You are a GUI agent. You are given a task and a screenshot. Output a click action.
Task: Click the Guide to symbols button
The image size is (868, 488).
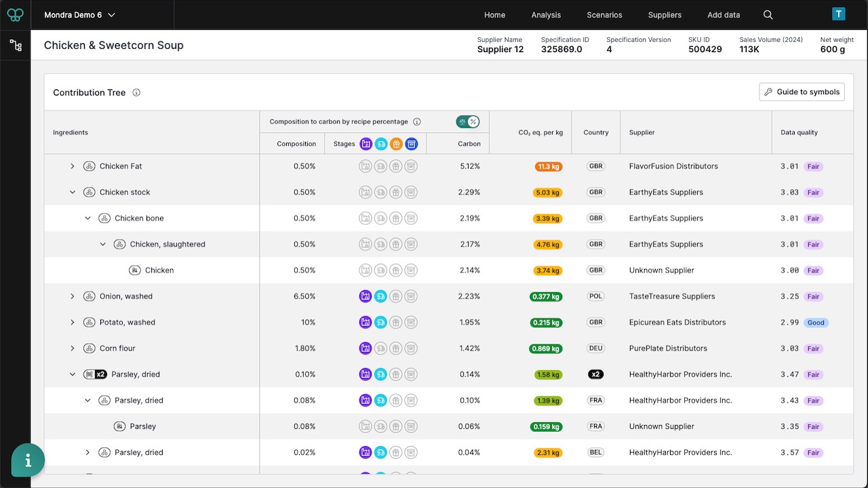click(802, 92)
